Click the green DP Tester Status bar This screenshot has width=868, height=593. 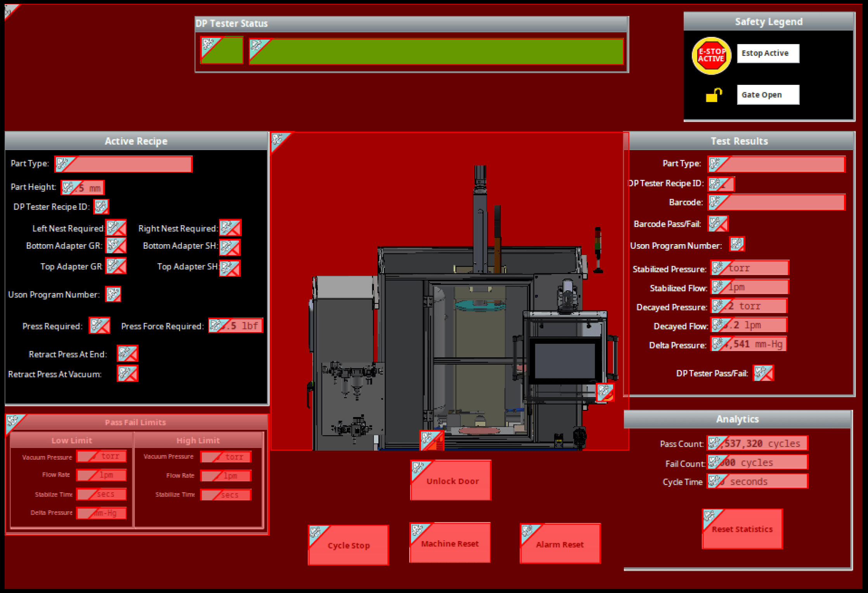pos(434,52)
